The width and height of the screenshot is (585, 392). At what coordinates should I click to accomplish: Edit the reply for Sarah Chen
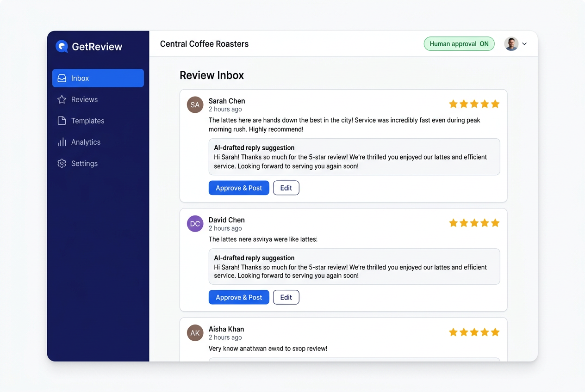pos(286,188)
